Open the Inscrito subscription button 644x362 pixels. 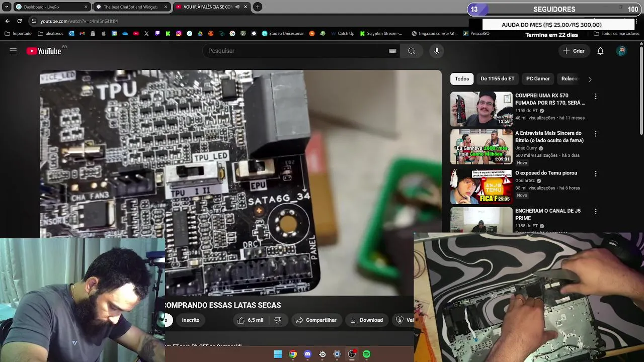191,320
